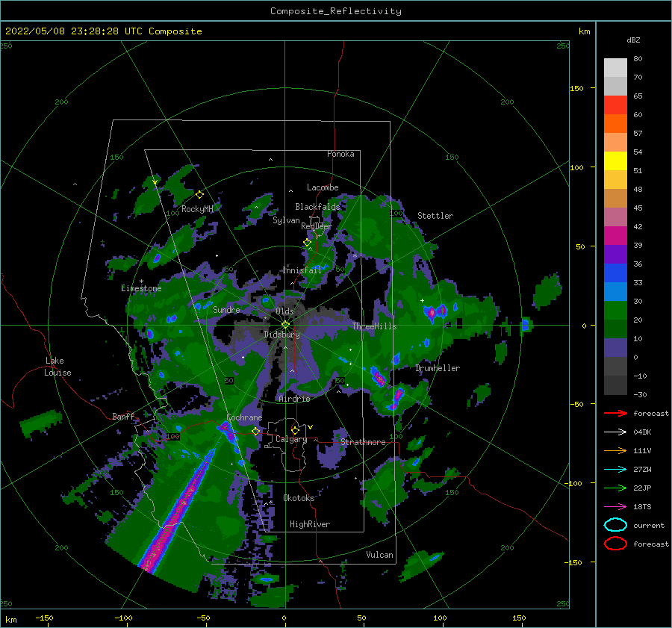Select the HighRiver label
Screen dimensions: 672x628
tap(310, 524)
